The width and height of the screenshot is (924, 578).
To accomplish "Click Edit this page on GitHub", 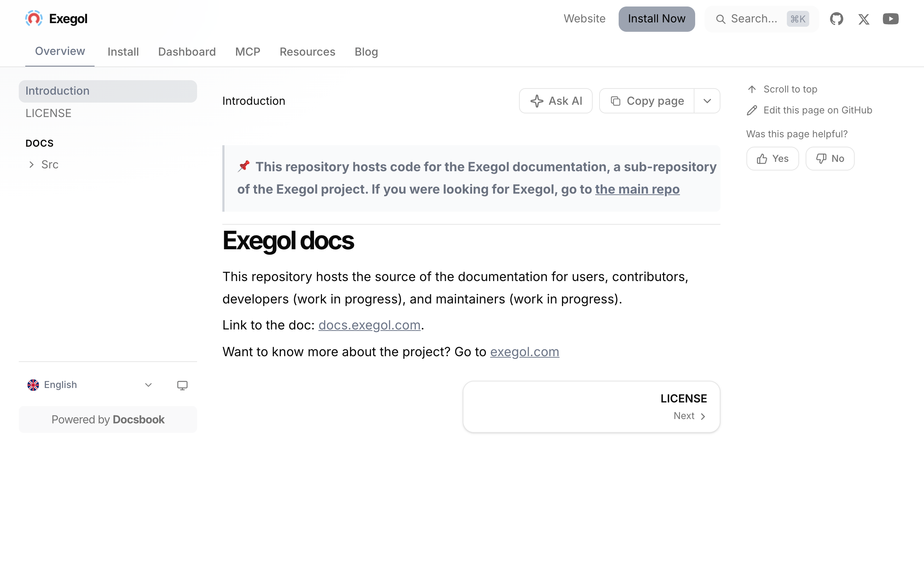I will pyautogui.click(x=818, y=111).
